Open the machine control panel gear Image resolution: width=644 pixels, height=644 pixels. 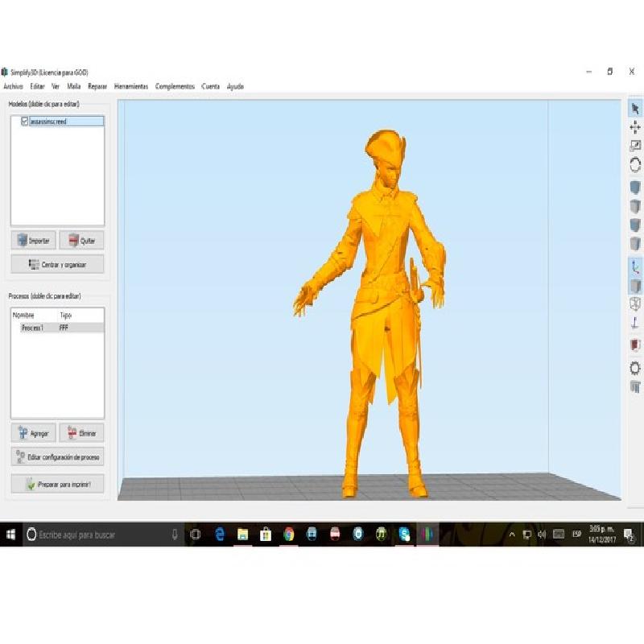(x=635, y=368)
